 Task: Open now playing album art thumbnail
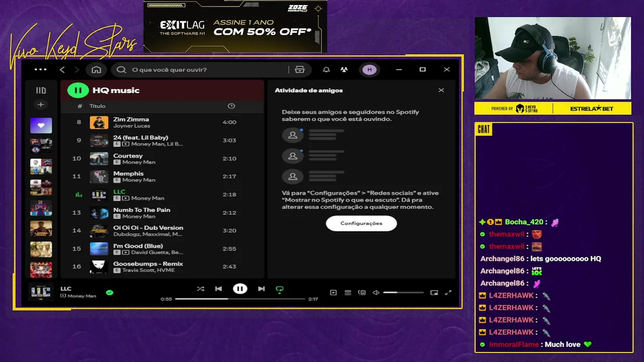tap(41, 292)
